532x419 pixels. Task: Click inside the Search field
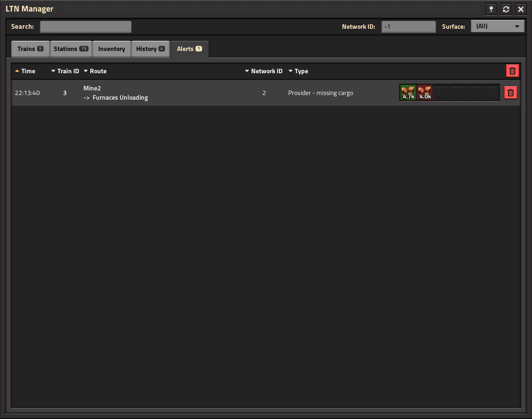(85, 26)
